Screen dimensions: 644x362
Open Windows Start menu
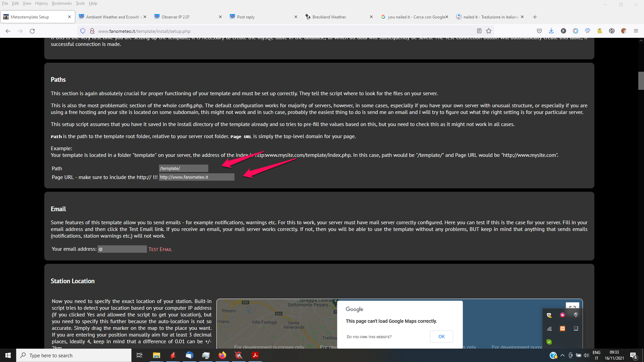(8, 355)
